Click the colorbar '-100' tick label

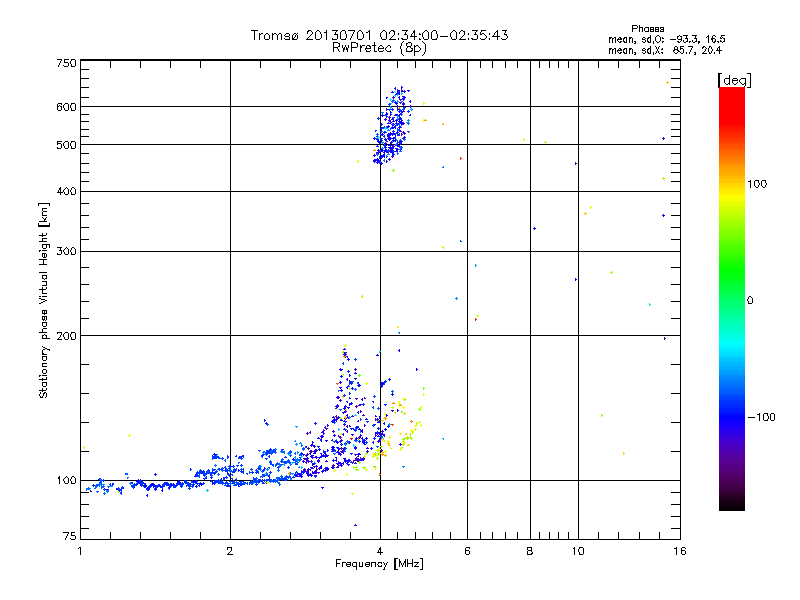point(761,417)
